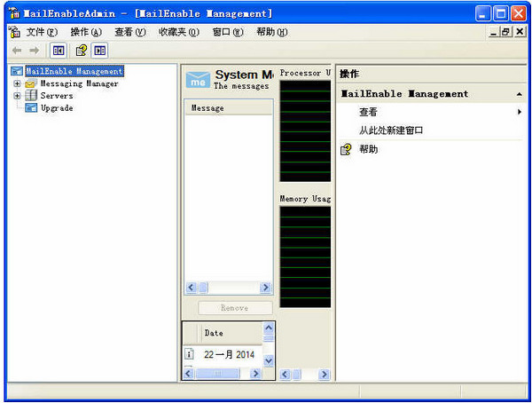Collapse the MailEnable Management actions section

(520, 94)
